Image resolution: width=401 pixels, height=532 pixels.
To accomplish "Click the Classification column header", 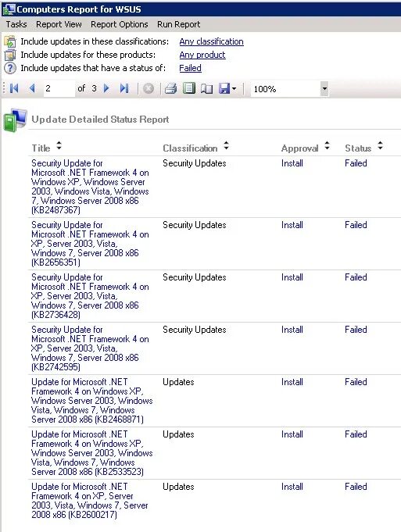I will (x=190, y=148).
